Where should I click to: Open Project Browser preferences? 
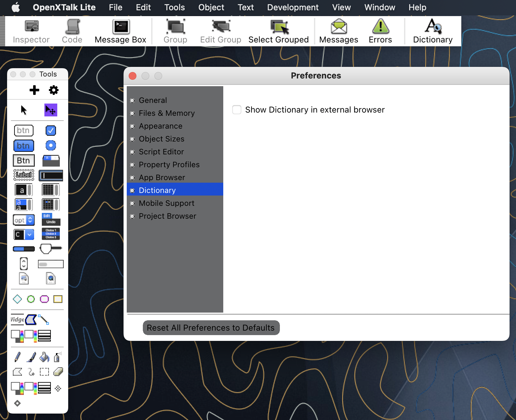pyautogui.click(x=175, y=216)
